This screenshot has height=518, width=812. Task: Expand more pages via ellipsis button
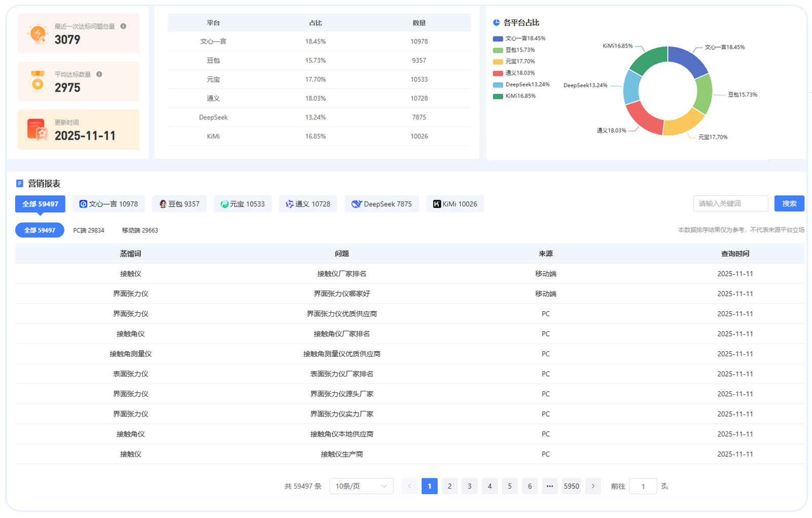pos(549,486)
